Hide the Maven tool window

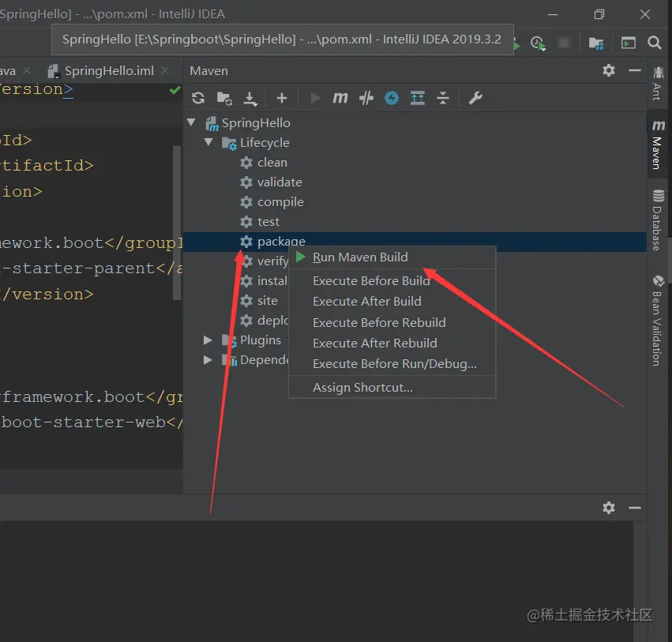click(635, 70)
